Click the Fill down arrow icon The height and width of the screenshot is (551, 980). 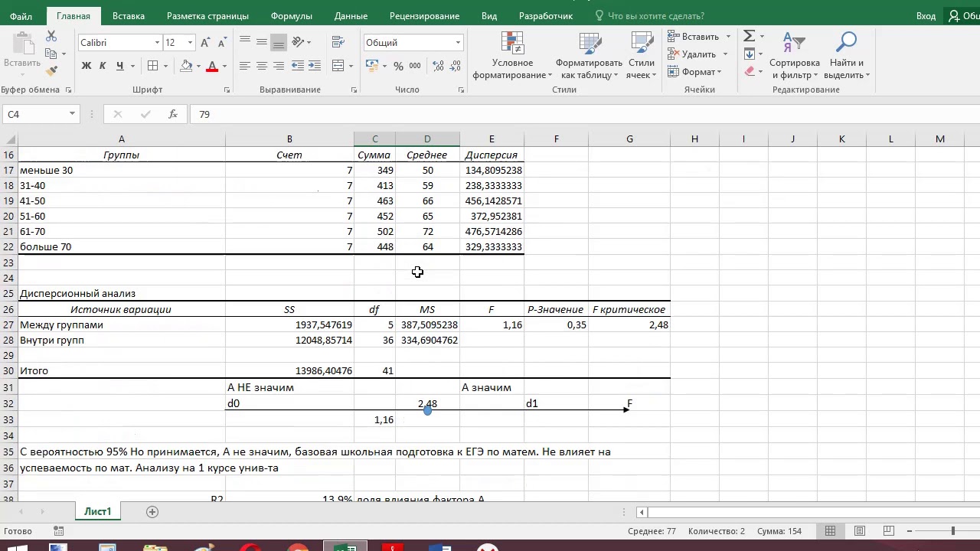(x=749, y=54)
